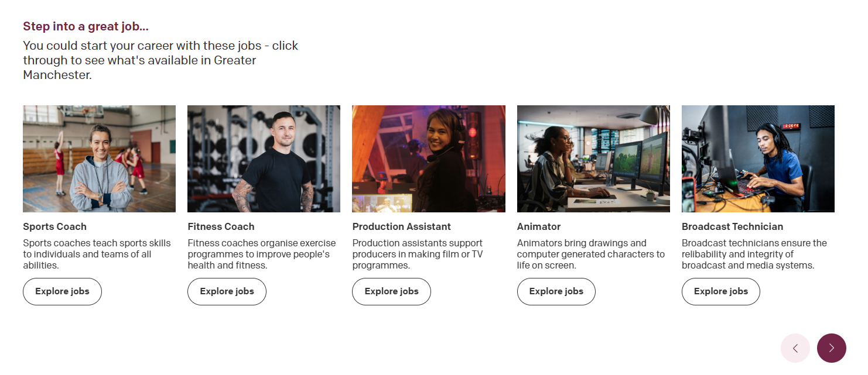Click the previous carousel arrow button
This screenshot has width=868, height=375.
[795, 348]
